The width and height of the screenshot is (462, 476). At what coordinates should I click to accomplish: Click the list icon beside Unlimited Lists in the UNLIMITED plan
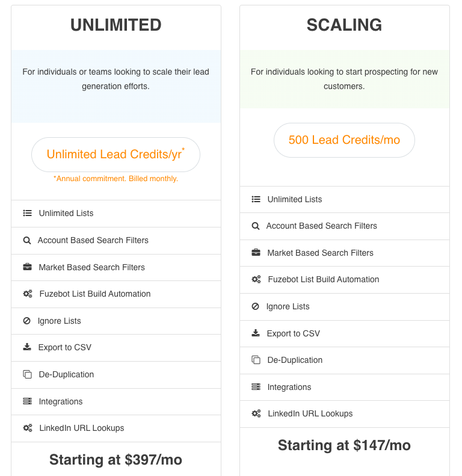pos(27,213)
